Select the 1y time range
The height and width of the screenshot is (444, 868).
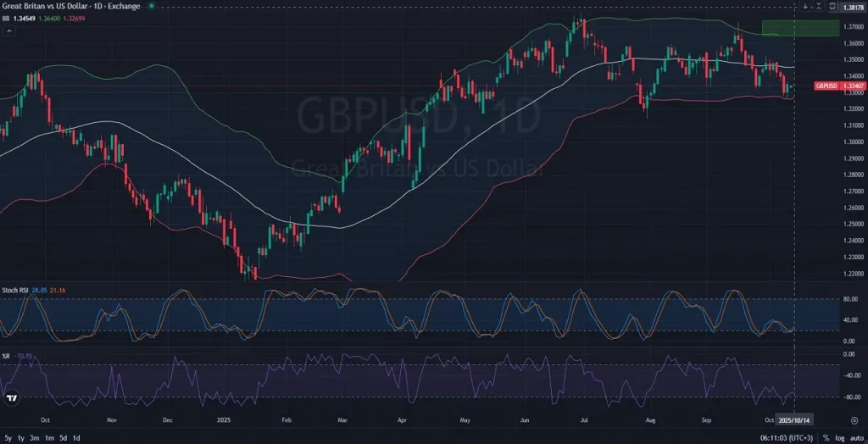pos(21,438)
